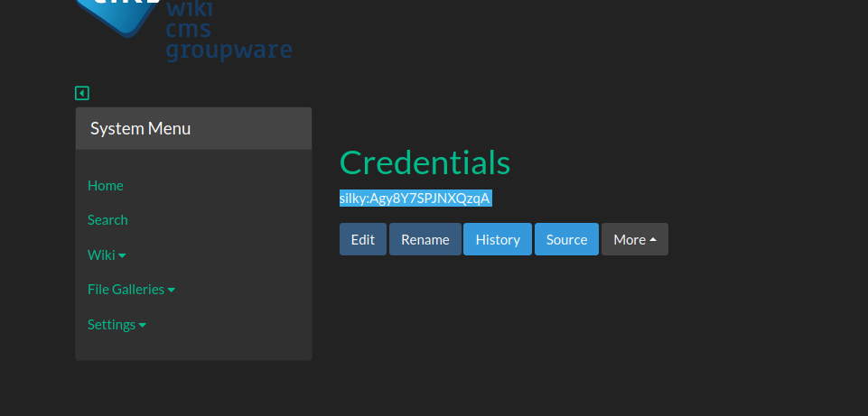
Task: Click the up-caret icon on More button
Action: 653,239
